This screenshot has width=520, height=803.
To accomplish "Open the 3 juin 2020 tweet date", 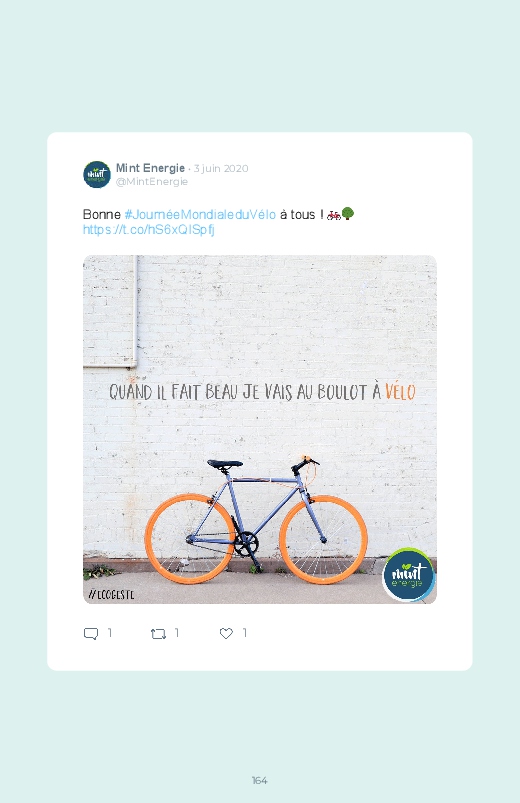I will click(221, 168).
